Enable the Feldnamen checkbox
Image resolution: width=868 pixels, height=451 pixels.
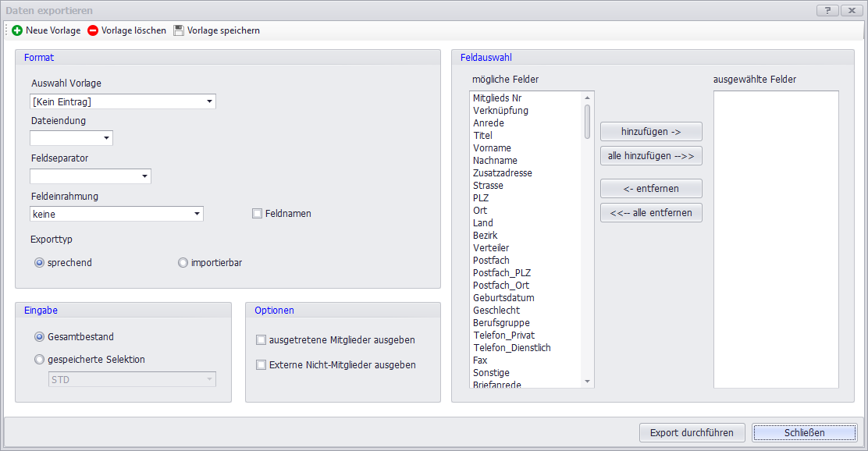pyautogui.click(x=257, y=214)
